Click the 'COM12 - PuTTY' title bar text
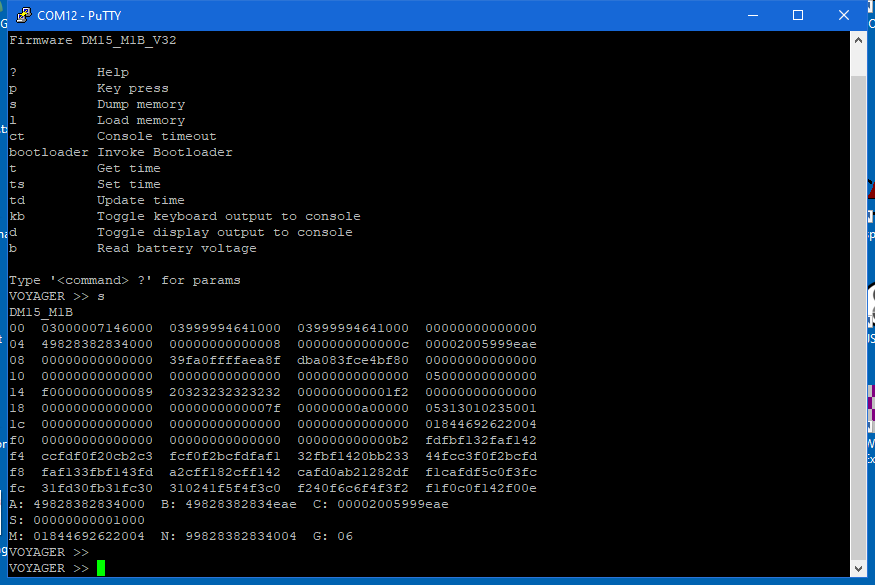 click(x=77, y=15)
